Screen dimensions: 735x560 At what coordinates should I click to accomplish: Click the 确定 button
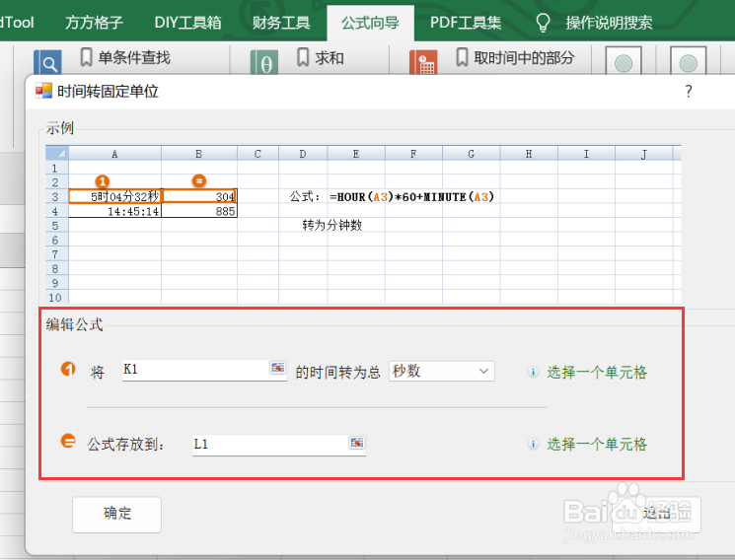[116, 514]
